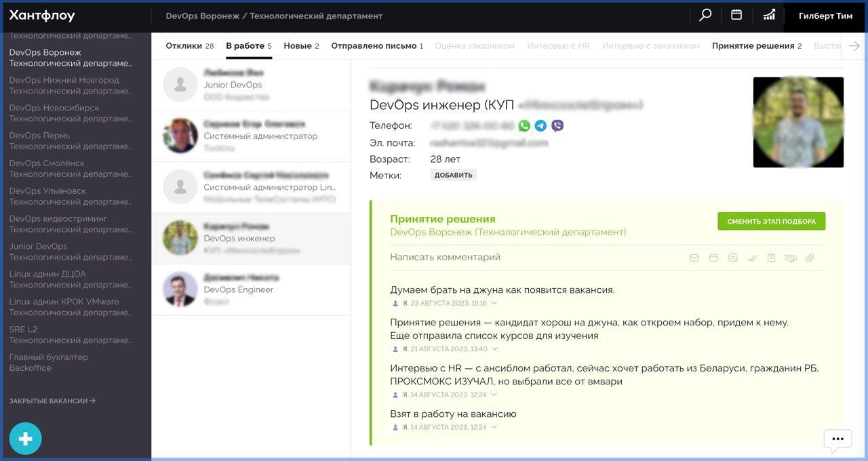Viewport: 868px width, 461px height.
Task: Open the analytics chart icon in header
Action: tap(769, 15)
